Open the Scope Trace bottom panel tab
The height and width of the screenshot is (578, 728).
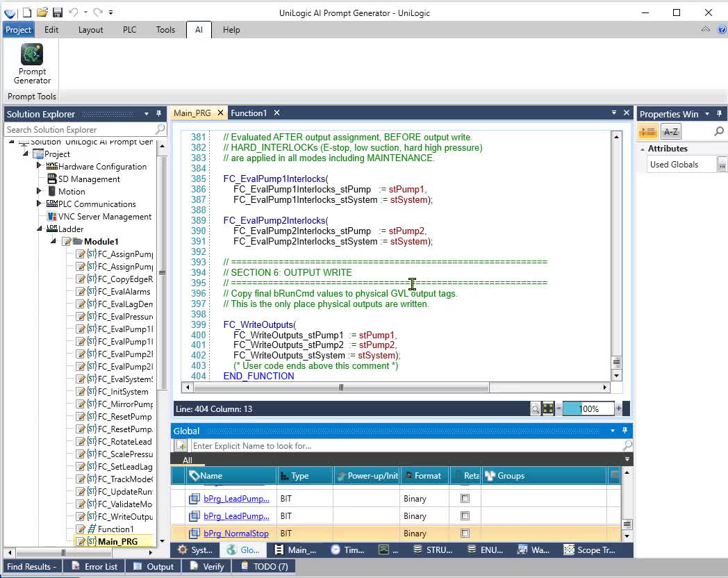(590, 550)
